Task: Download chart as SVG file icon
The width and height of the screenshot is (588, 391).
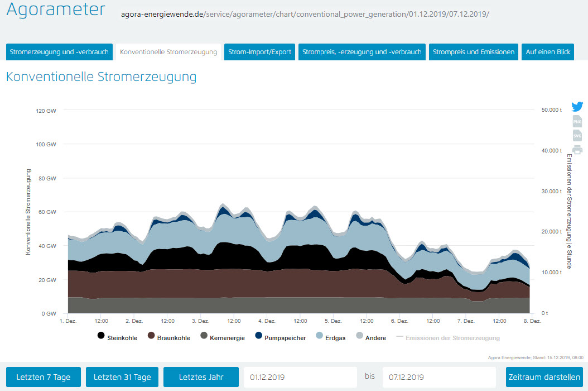Action: pos(577,136)
